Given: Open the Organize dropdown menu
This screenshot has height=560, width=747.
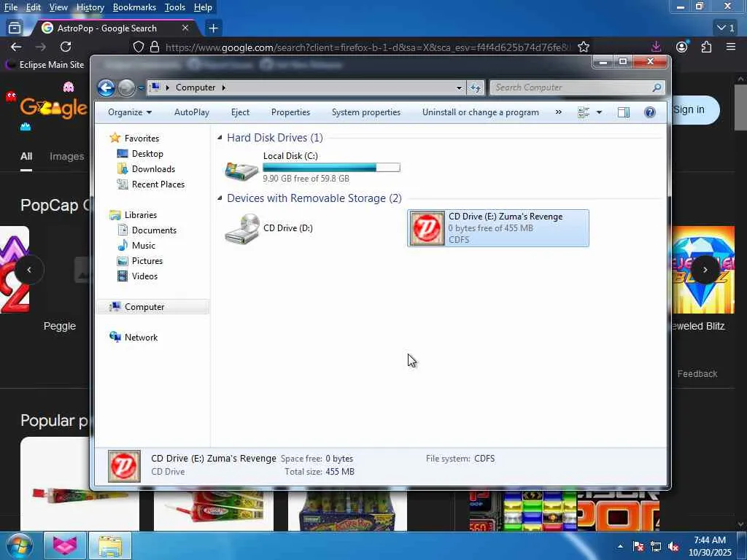Looking at the screenshot, I should [x=130, y=112].
